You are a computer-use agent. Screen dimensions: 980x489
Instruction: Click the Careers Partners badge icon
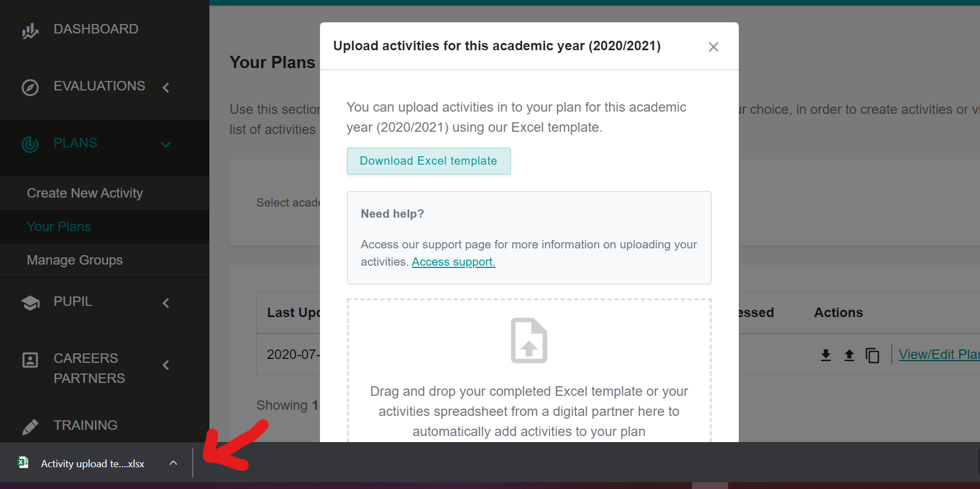[30, 360]
